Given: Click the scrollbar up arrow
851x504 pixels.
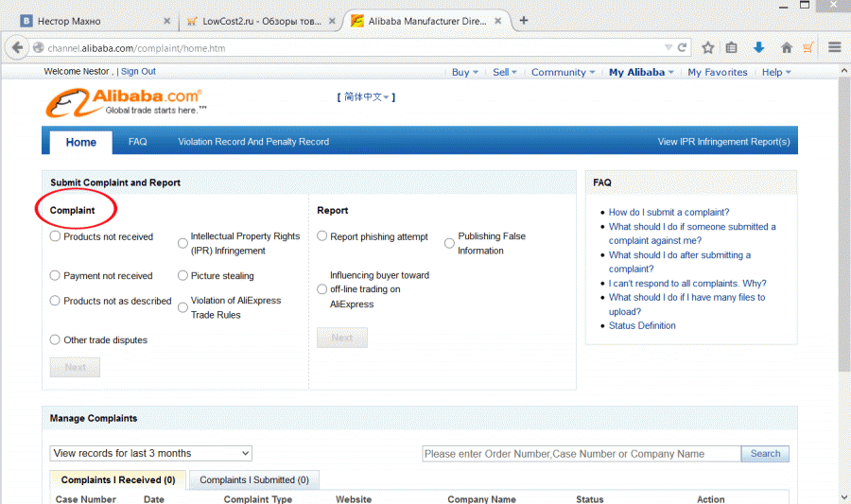Looking at the screenshot, I should coord(844,71).
